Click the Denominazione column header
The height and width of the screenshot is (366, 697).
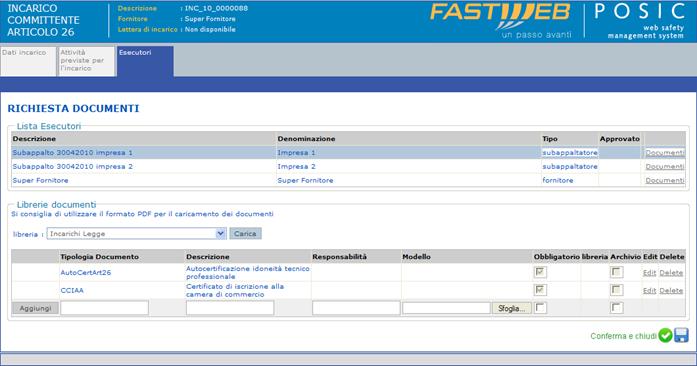click(306, 139)
